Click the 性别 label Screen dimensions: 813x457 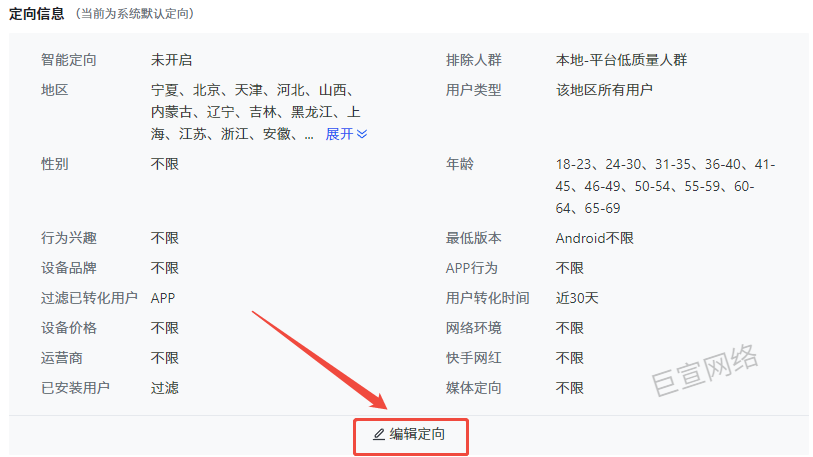pyautogui.click(x=54, y=164)
